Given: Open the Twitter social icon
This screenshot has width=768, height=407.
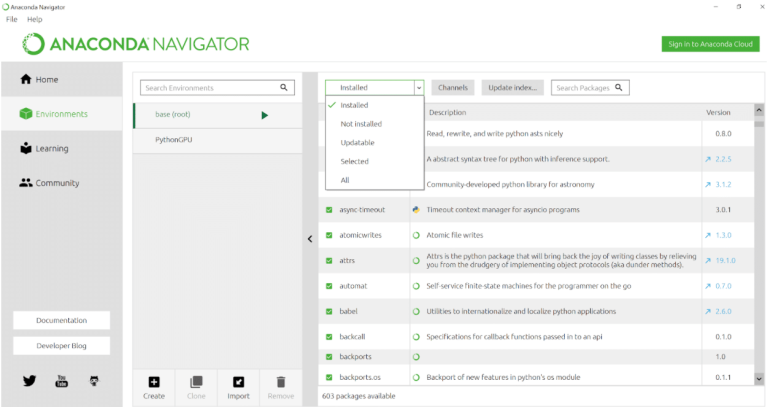Looking at the screenshot, I should [x=29, y=381].
